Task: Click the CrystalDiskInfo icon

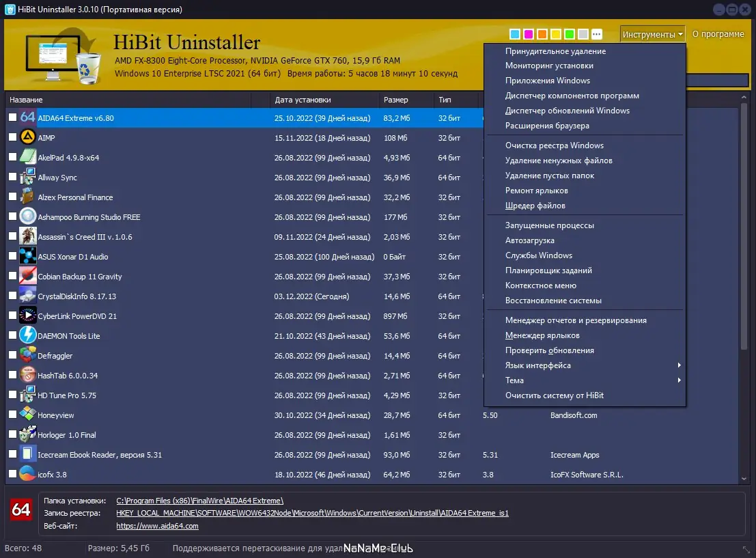Action: (27, 296)
